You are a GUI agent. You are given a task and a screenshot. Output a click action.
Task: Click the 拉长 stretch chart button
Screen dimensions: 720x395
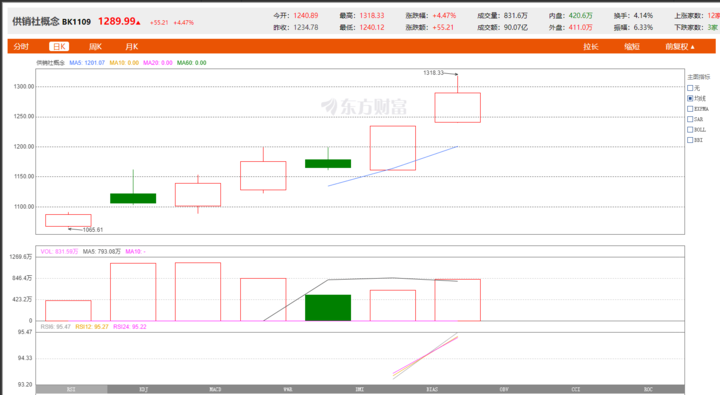(x=591, y=46)
